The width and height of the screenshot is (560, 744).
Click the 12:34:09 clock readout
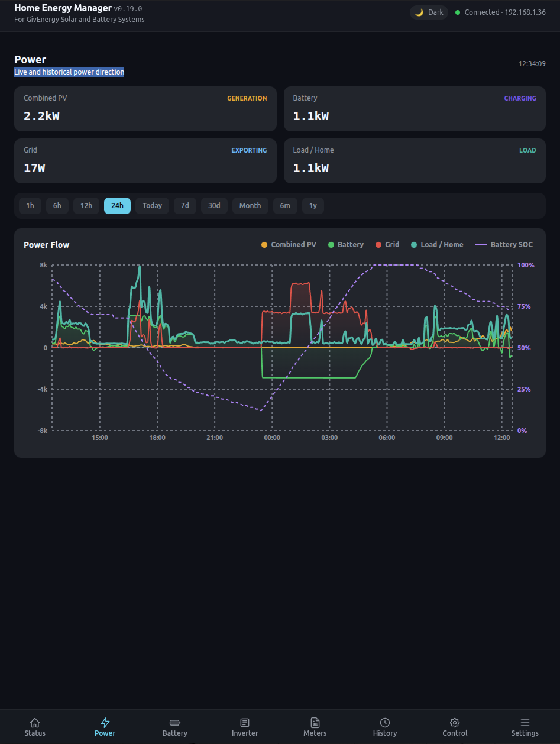click(532, 64)
